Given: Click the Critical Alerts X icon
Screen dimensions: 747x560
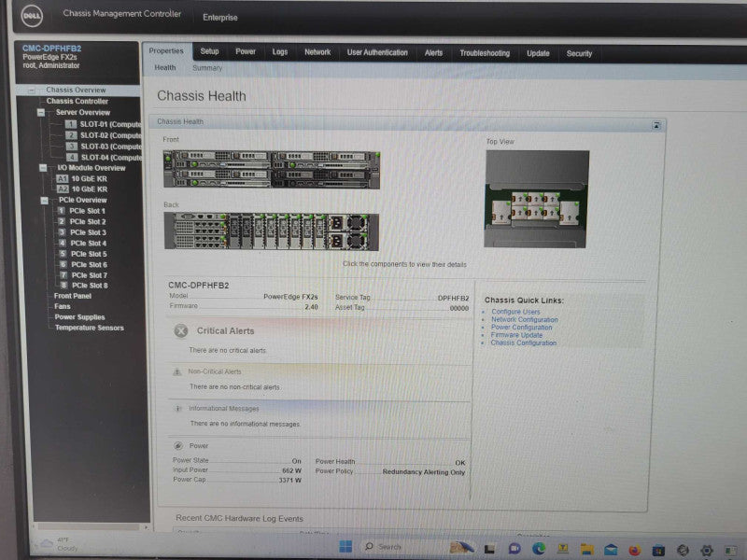Looking at the screenshot, I should (181, 330).
